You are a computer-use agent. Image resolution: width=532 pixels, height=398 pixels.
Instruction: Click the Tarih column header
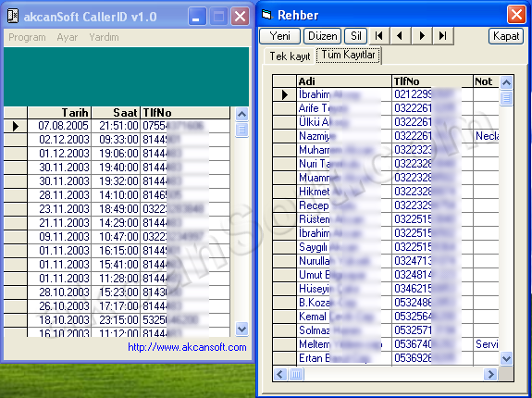pyautogui.click(x=59, y=113)
